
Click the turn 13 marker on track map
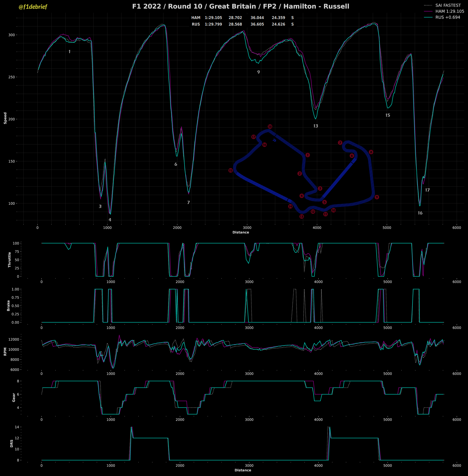pos(302,216)
